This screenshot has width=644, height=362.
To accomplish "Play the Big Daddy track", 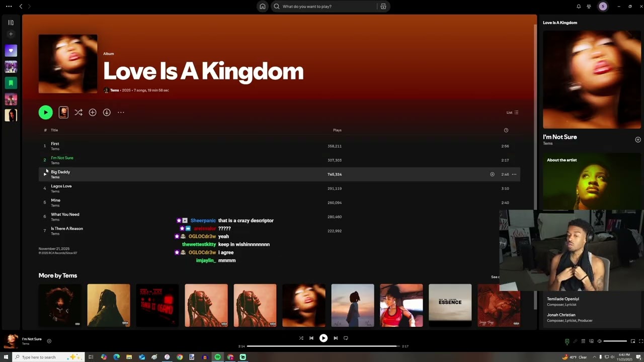I will (45, 174).
